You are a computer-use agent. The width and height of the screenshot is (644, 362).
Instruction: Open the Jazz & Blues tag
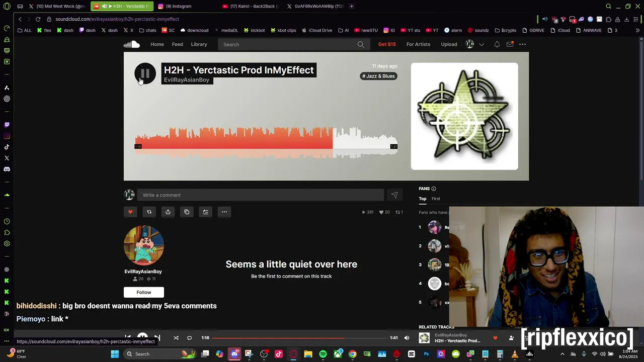[378, 76]
